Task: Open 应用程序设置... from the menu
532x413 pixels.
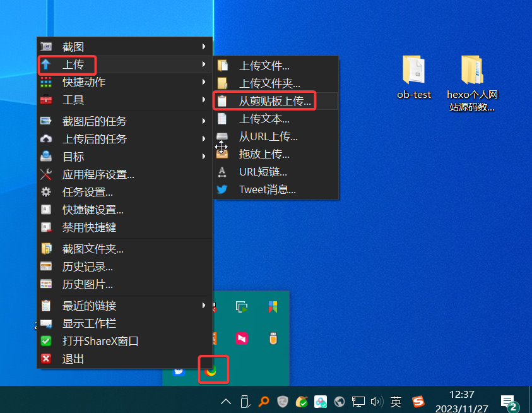Action: [x=124, y=174]
